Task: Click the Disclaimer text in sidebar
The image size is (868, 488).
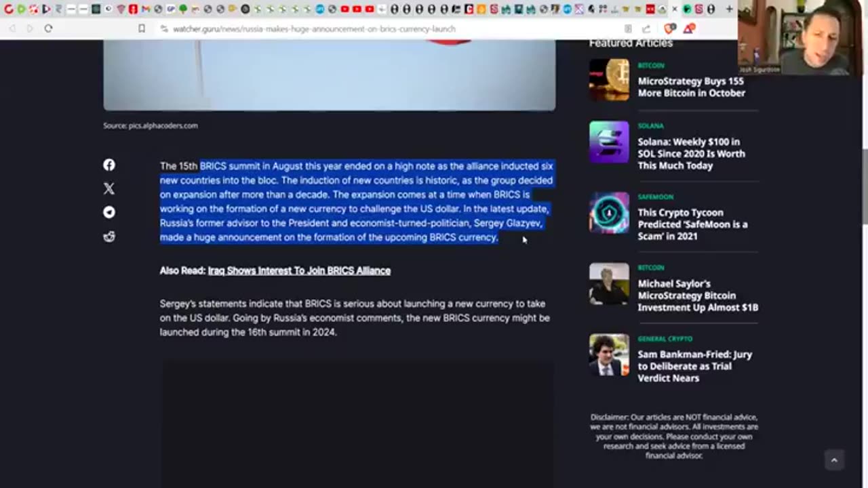Action: [674, 436]
